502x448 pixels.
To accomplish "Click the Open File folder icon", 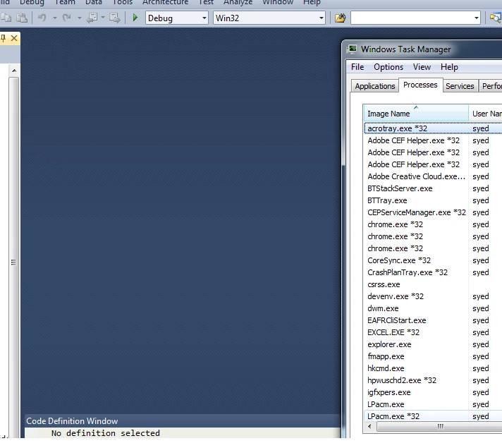I will (340, 18).
